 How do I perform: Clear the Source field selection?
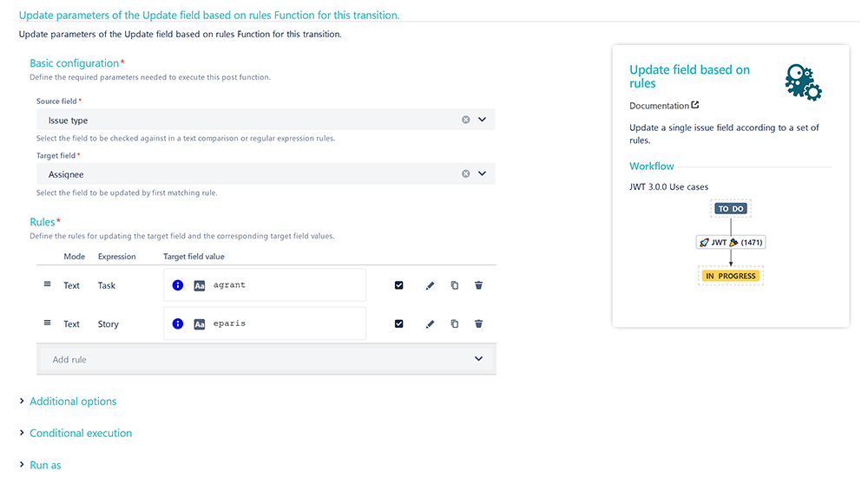point(465,120)
